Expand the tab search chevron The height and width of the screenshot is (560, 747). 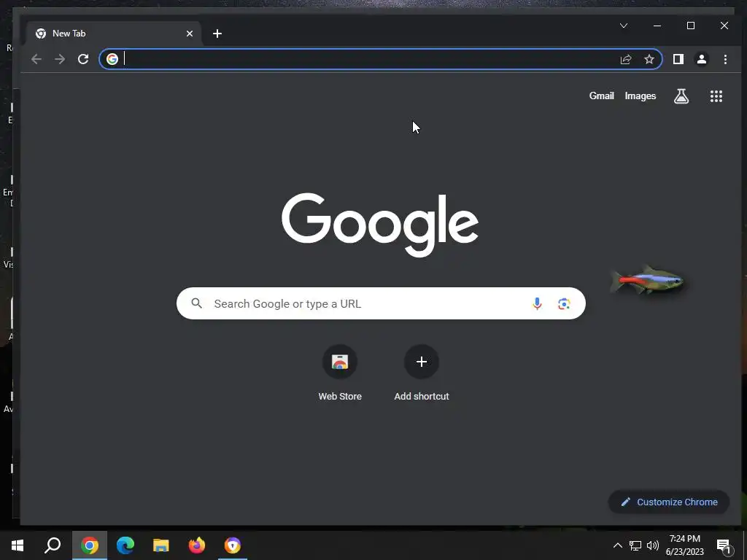click(624, 26)
